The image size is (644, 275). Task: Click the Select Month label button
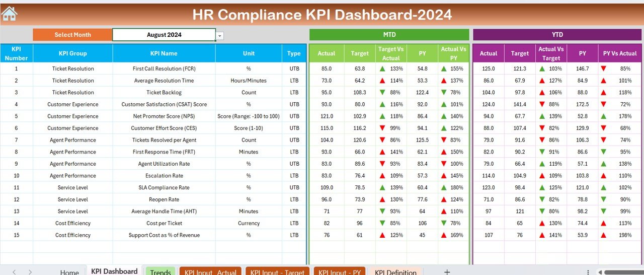point(72,35)
